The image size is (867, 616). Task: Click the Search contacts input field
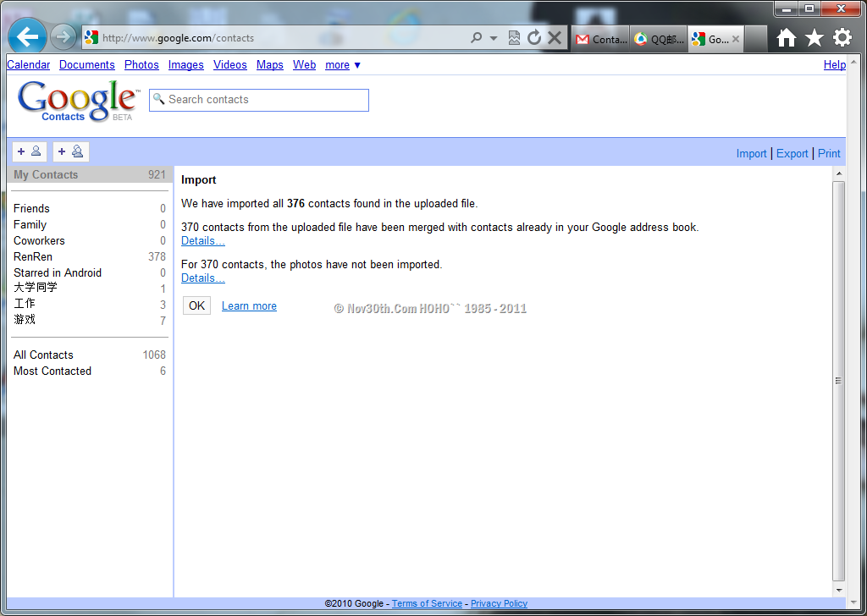[x=259, y=100]
